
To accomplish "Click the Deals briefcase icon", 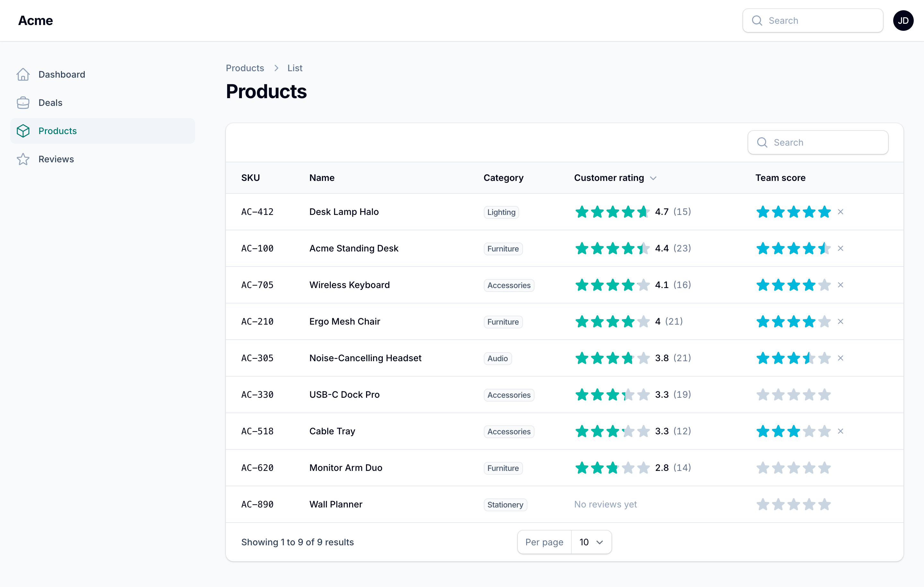I will 23,103.
